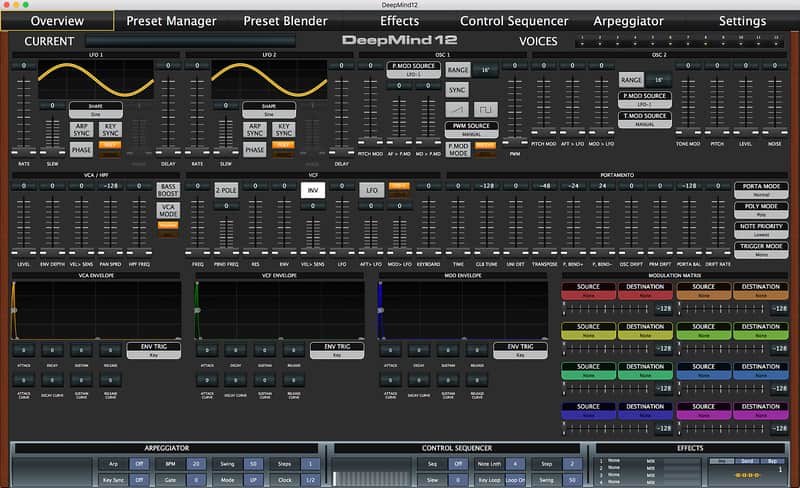Click the arpeggiator Mode UP value
The width and height of the screenshot is (800, 488).
(253, 480)
